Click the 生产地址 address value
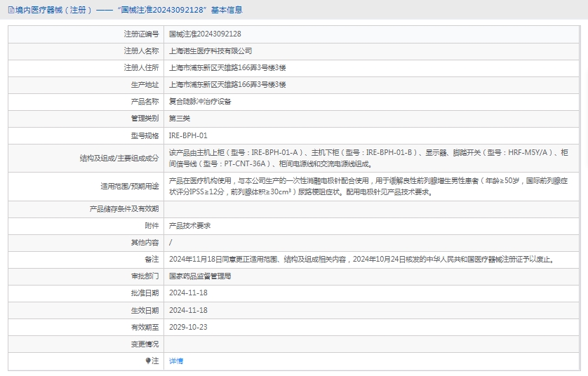The height and width of the screenshot is (376, 588). (227, 84)
